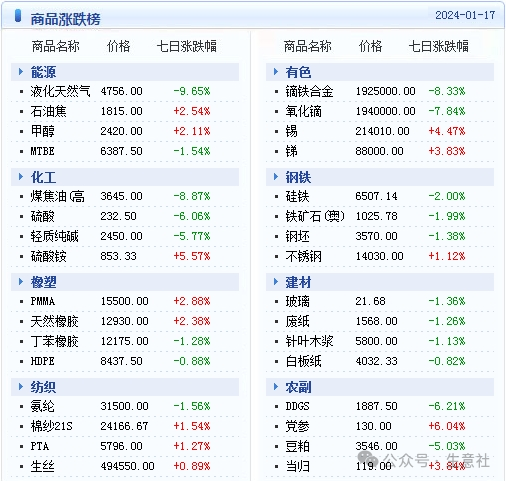Open the 农副 category heading
This screenshot has width=506, height=481.
tap(298, 387)
